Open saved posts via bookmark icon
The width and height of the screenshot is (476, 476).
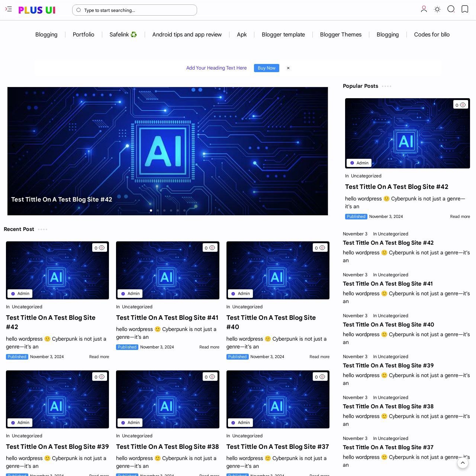(465, 9)
